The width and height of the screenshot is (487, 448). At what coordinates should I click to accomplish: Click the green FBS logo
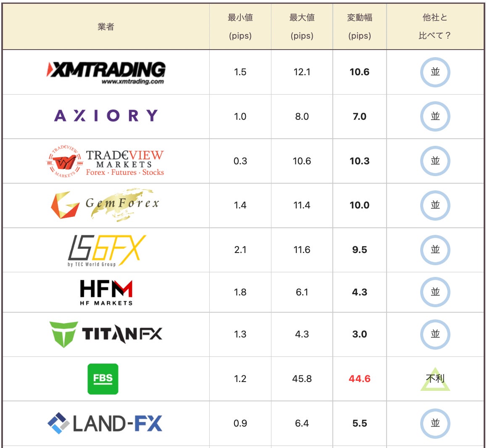(103, 379)
